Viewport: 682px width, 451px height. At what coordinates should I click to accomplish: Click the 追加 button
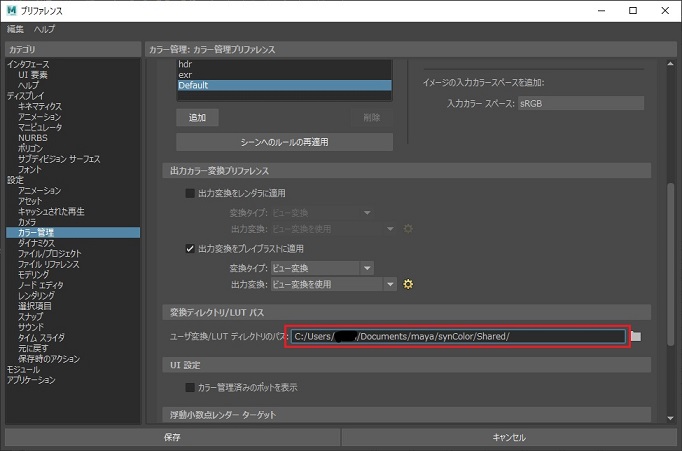coord(197,117)
